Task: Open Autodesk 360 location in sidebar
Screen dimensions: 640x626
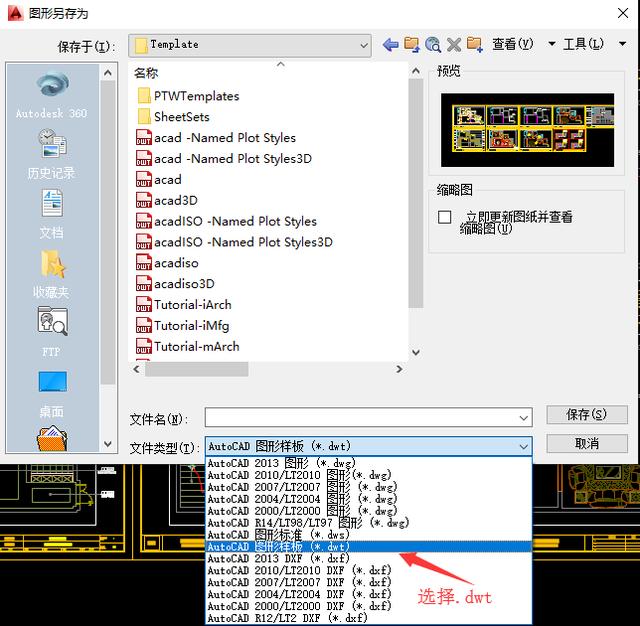Action: [x=52, y=95]
